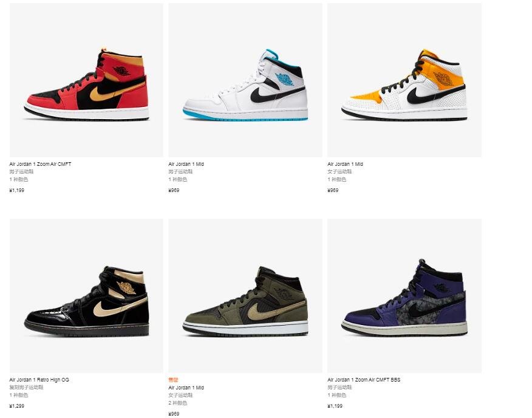
Task: Click the ¥1,199 price under the red Zoom Air CMFT
Action: pyautogui.click(x=17, y=190)
